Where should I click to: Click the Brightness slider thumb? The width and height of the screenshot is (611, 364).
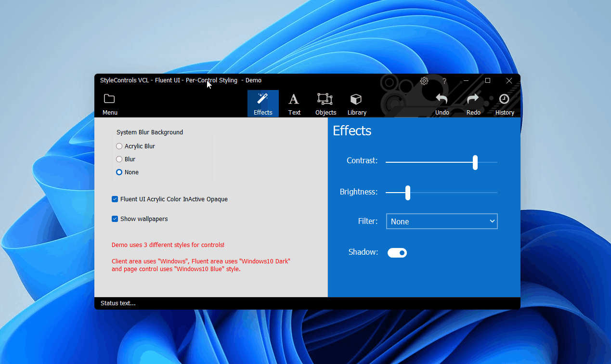click(408, 193)
